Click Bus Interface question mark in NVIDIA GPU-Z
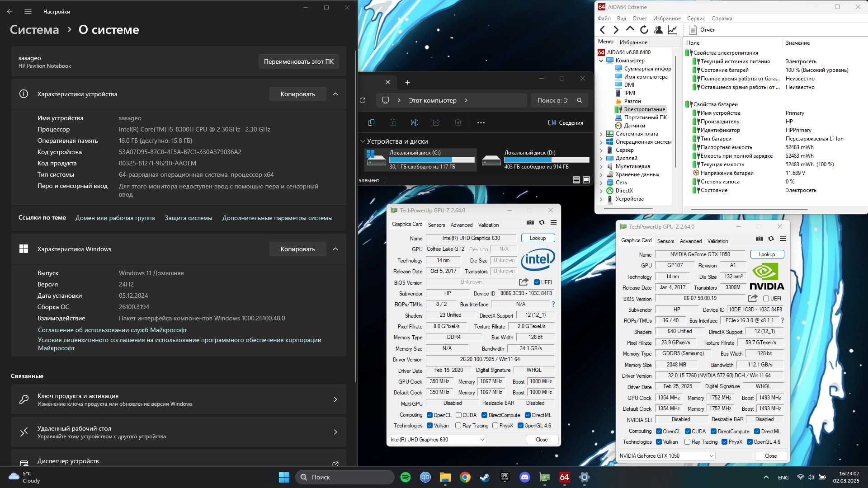Image resolution: width=868 pixels, height=488 pixels. pyautogui.click(x=782, y=320)
